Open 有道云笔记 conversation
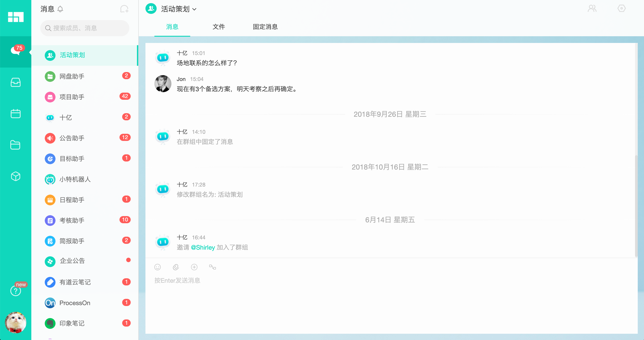The width and height of the screenshot is (644, 340). 85,282
